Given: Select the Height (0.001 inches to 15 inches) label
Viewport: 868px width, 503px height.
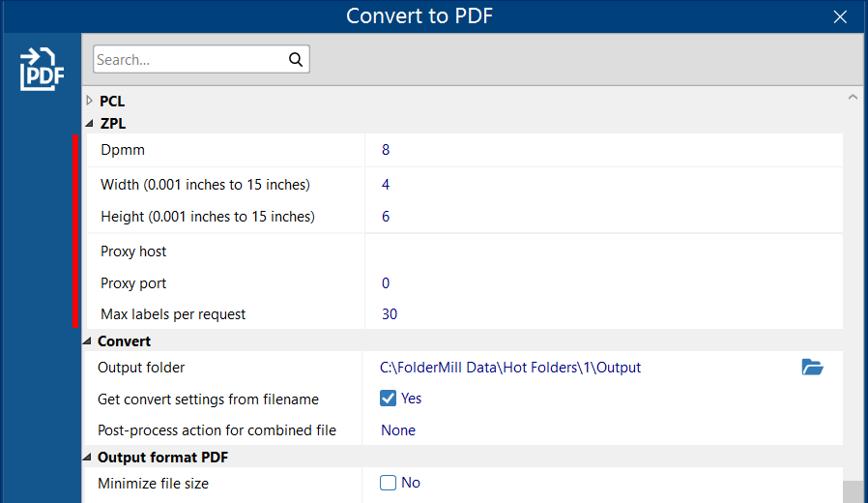Looking at the screenshot, I should [208, 217].
